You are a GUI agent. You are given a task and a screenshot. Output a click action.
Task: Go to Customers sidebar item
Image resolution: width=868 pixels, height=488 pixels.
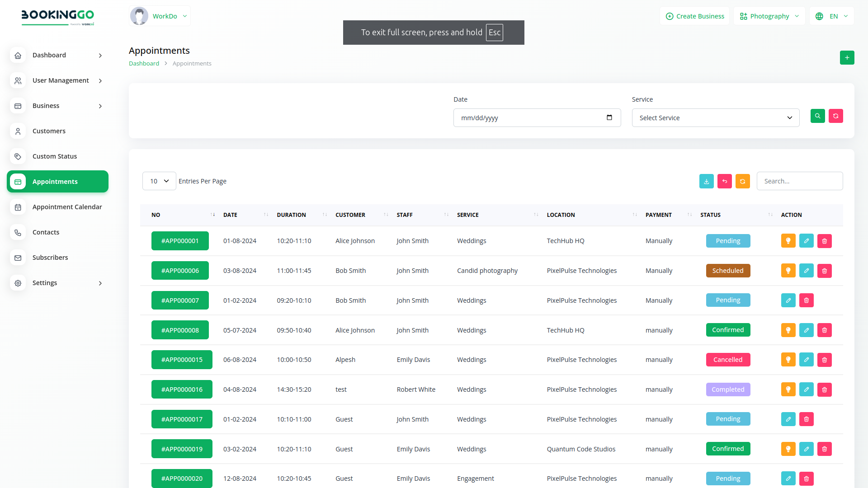point(49,131)
